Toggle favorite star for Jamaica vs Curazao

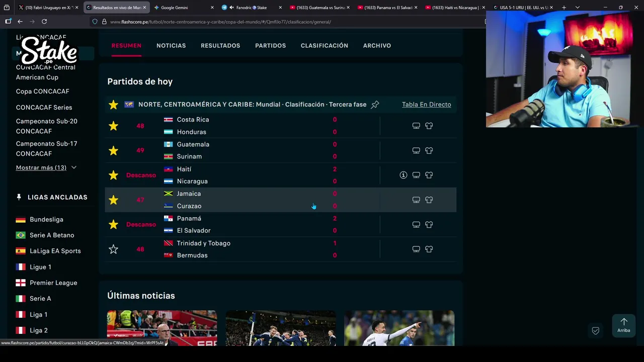pyautogui.click(x=113, y=200)
